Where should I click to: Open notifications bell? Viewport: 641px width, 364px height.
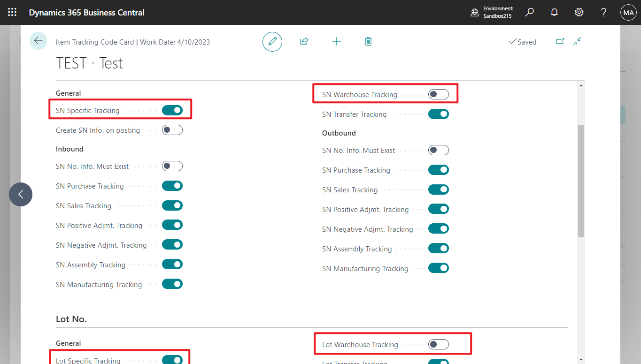click(x=554, y=12)
